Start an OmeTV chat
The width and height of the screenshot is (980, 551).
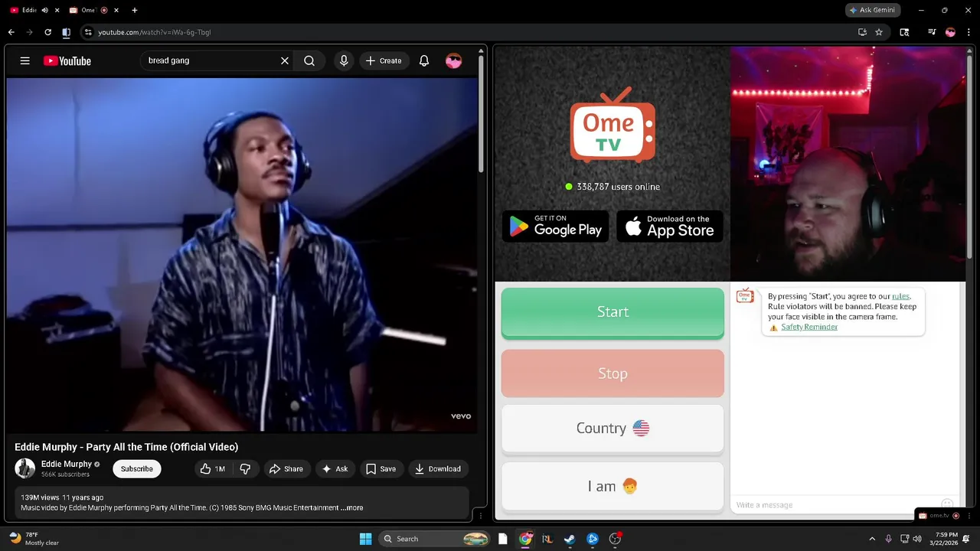coord(612,312)
